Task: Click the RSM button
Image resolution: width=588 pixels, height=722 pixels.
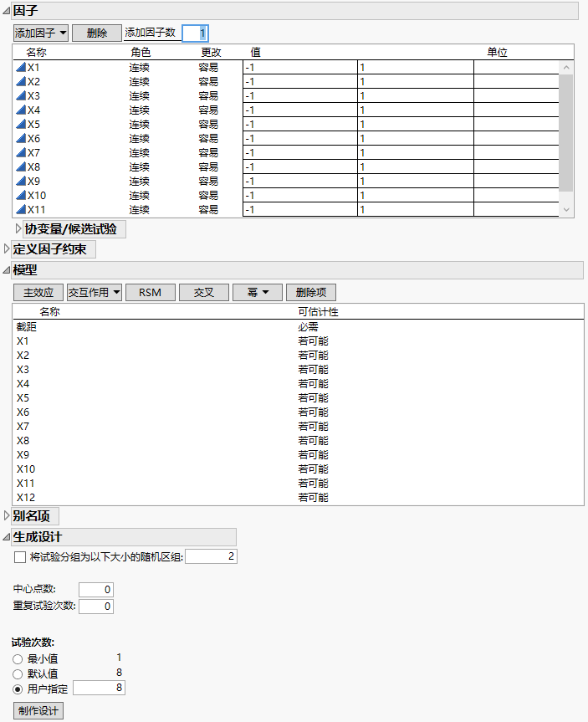Action: pyautogui.click(x=150, y=292)
